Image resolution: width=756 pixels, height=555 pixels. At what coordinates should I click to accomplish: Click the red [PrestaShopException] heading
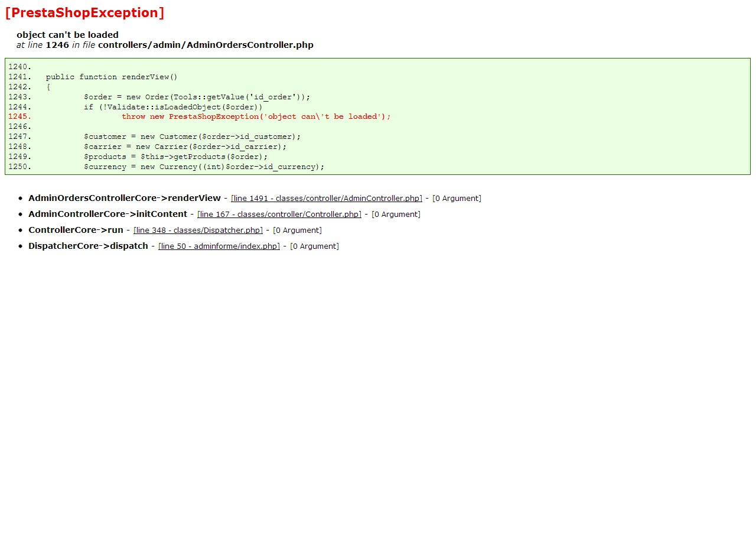[x=84, y=13]
